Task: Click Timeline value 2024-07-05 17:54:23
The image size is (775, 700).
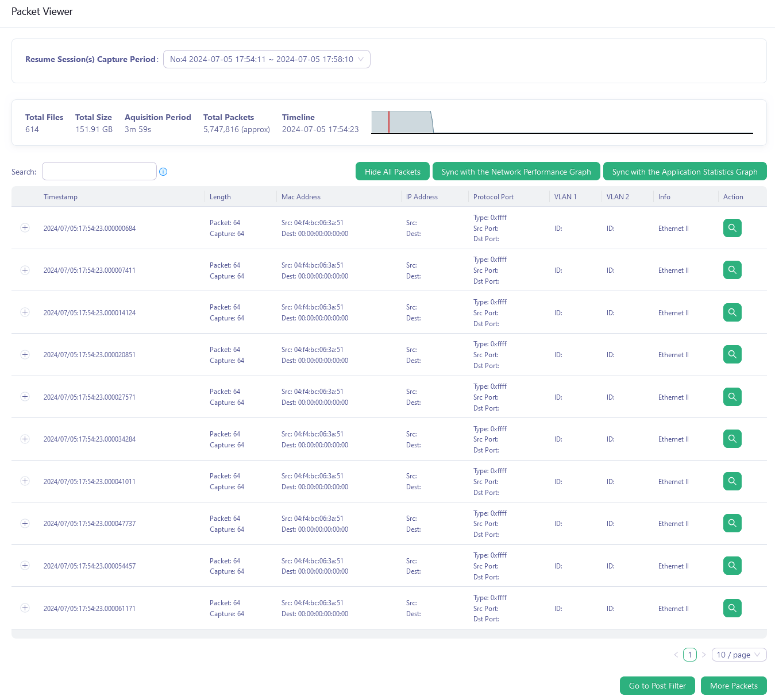Action: point(320,129)
